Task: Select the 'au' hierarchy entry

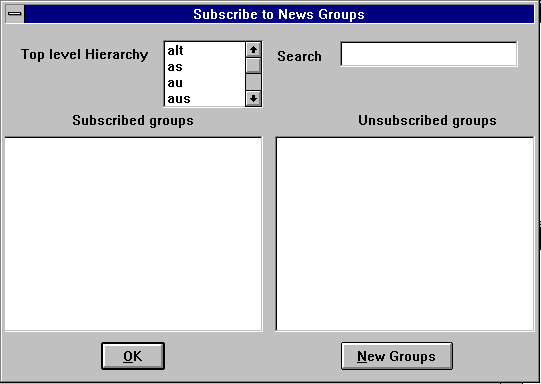Action: 205,83
